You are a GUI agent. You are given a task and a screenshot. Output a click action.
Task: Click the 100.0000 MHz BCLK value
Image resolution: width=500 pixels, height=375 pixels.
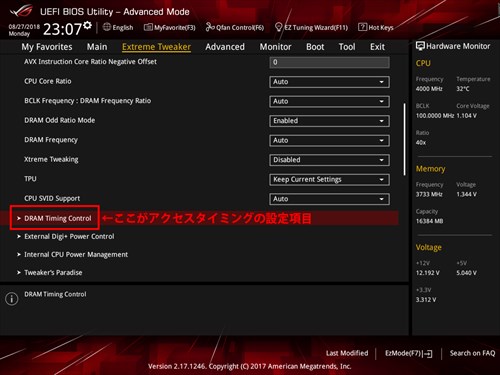click(x=435, y=116)
